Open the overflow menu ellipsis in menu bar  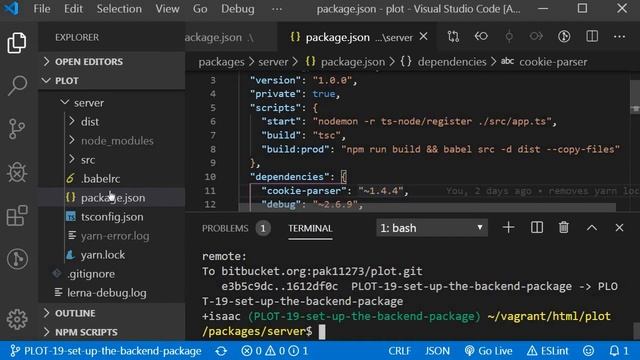(277, 9)
